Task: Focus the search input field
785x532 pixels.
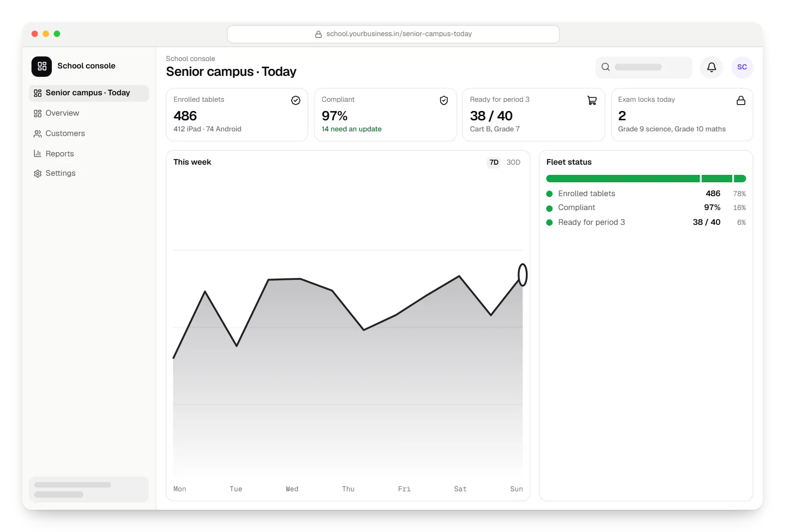Action: pos(644,67)
